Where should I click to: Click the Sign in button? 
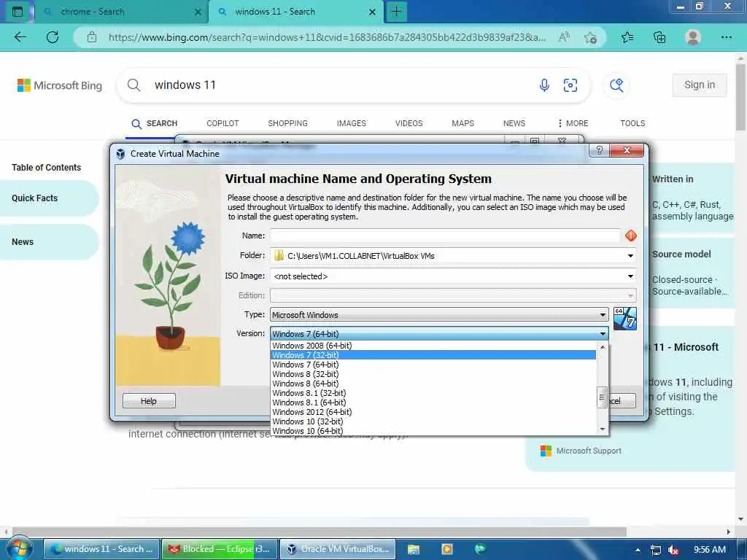pyautogui.click(x=700, y=85)
